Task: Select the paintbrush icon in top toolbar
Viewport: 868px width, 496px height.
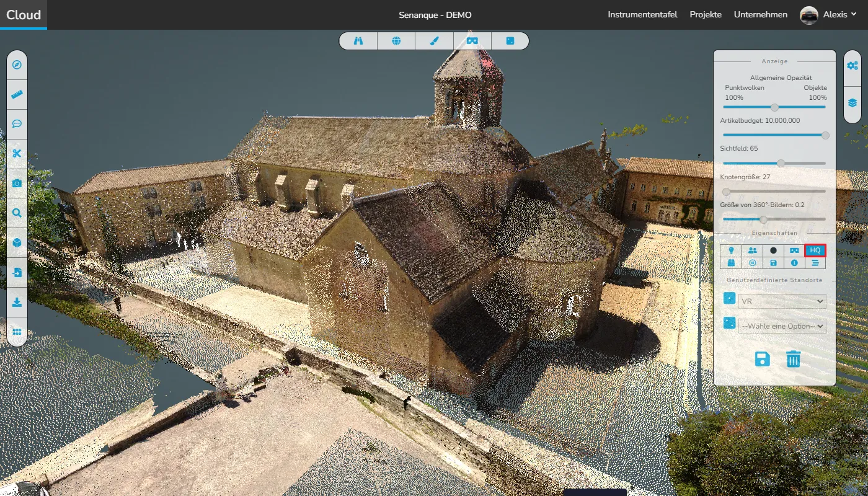Action: 434,41
